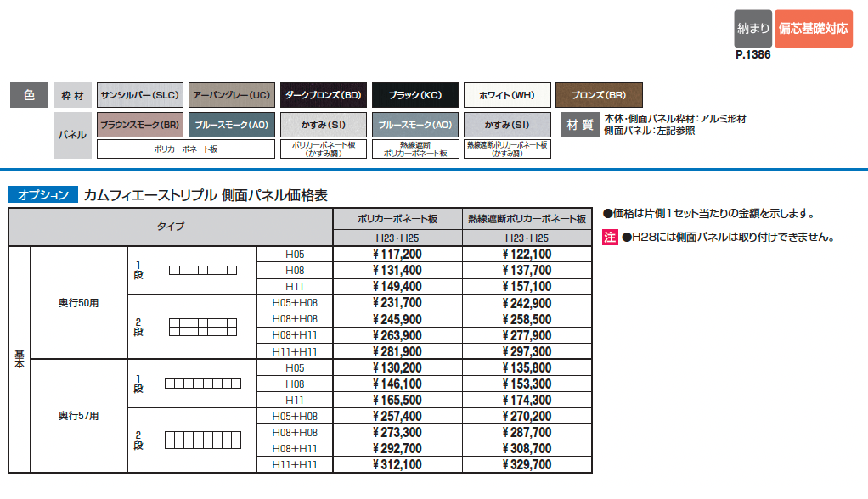Click the 納まり badge at top right
This screenshot has height=499, width=868.
(752, 26)
